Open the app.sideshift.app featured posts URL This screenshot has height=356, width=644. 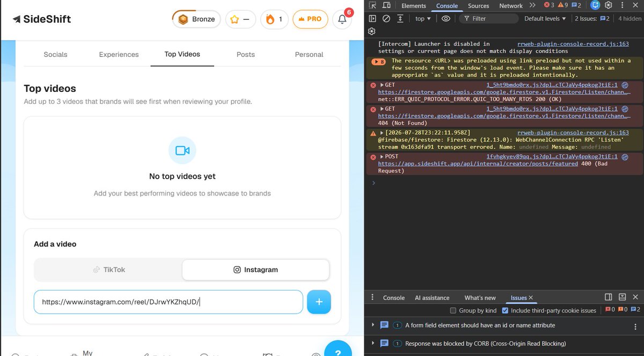[478, 164]
